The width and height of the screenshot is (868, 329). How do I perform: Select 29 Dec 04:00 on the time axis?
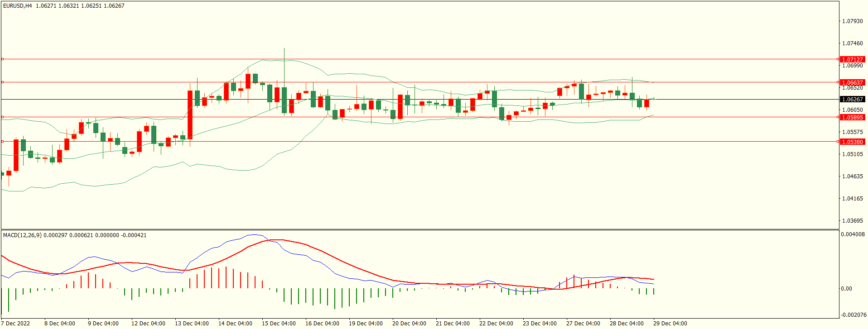coord(670,323)
